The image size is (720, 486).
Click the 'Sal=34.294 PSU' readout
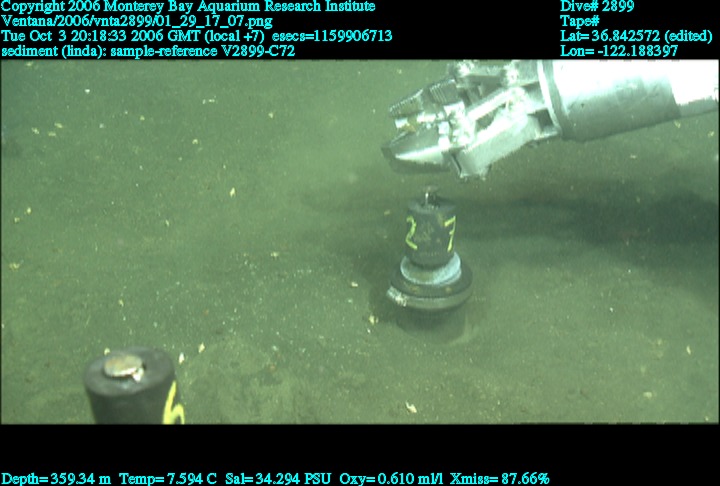pos(278,479)
